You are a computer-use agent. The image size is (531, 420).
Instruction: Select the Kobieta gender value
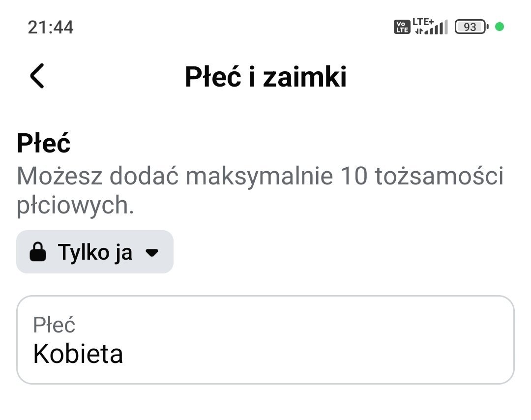click(78, 354)
